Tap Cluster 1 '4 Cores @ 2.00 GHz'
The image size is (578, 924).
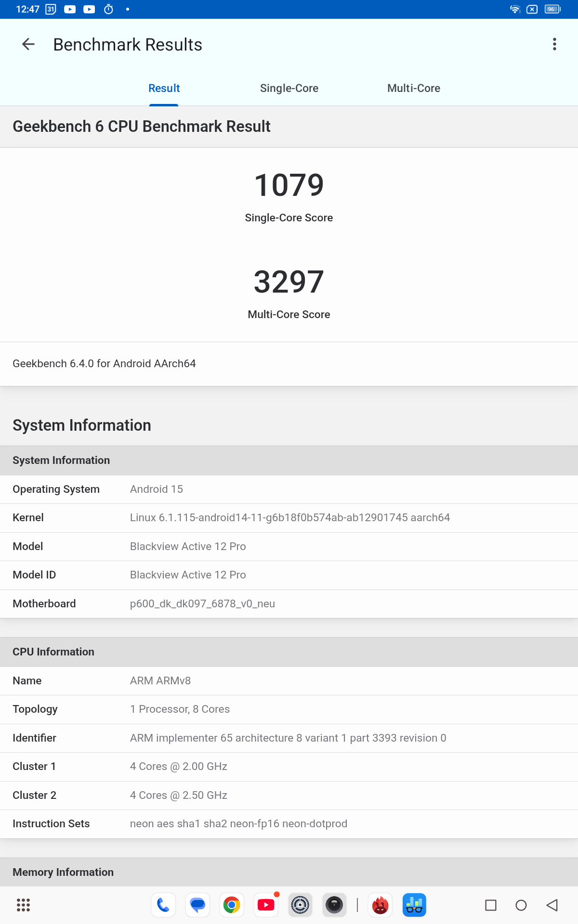pyautogui.click(x=179, y=766)
